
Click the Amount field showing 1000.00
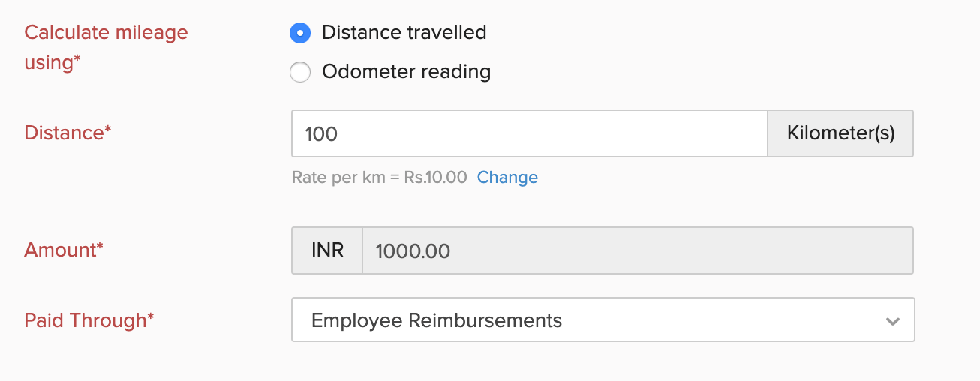[x=638, y=250]
